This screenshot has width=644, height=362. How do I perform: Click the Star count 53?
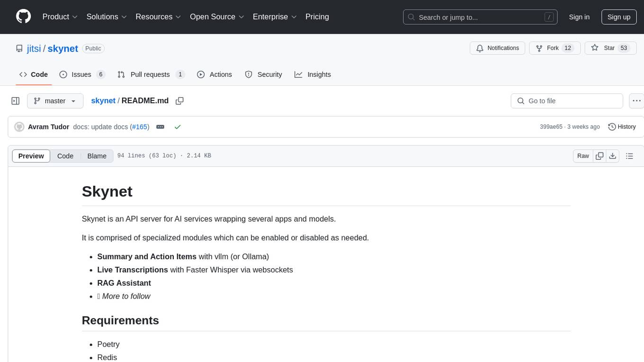tap(624, 48)
